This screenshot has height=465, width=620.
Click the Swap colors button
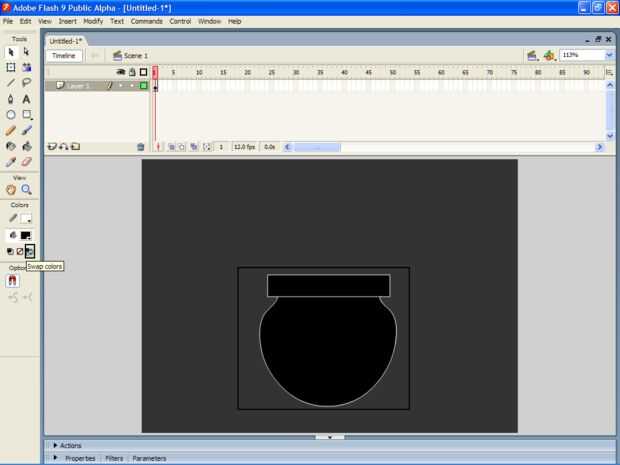30,251
